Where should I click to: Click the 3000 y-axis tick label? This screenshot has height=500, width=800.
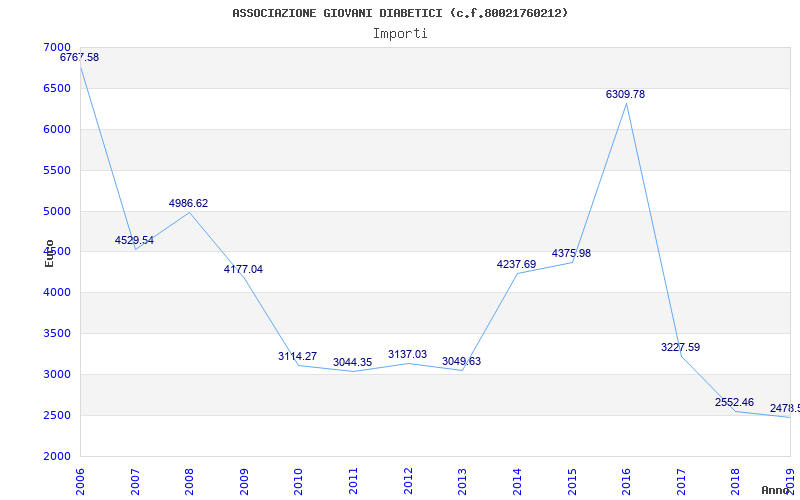(57, 374)
